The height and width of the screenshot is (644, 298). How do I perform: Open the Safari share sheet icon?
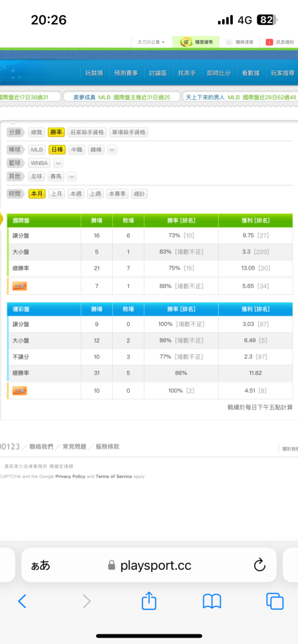(x=149, y=600)
